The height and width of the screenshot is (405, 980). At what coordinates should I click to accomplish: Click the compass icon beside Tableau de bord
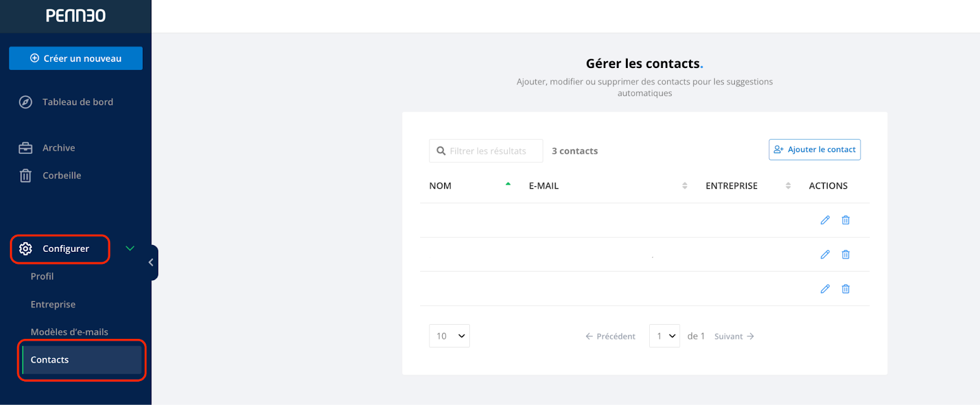(x=26, y=102)
